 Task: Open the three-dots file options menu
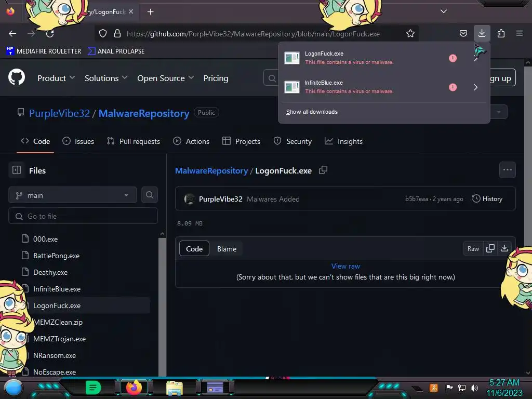[507, 170]
